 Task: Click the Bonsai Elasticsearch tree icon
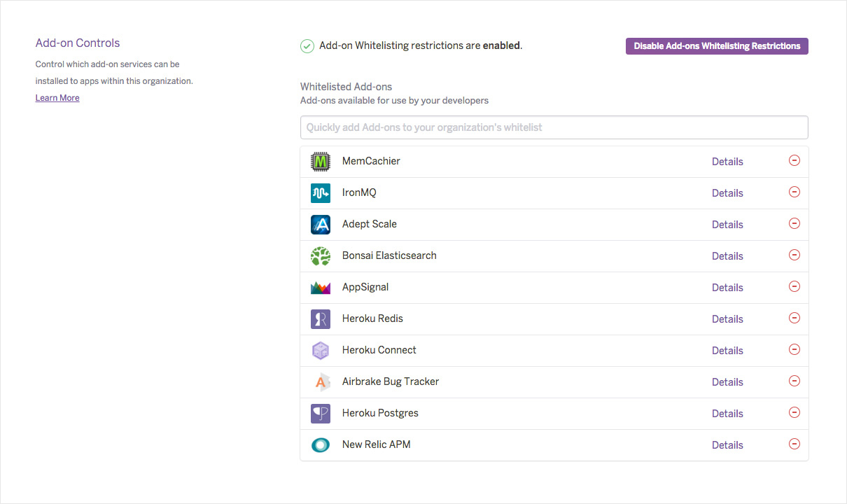coord(320,255)
